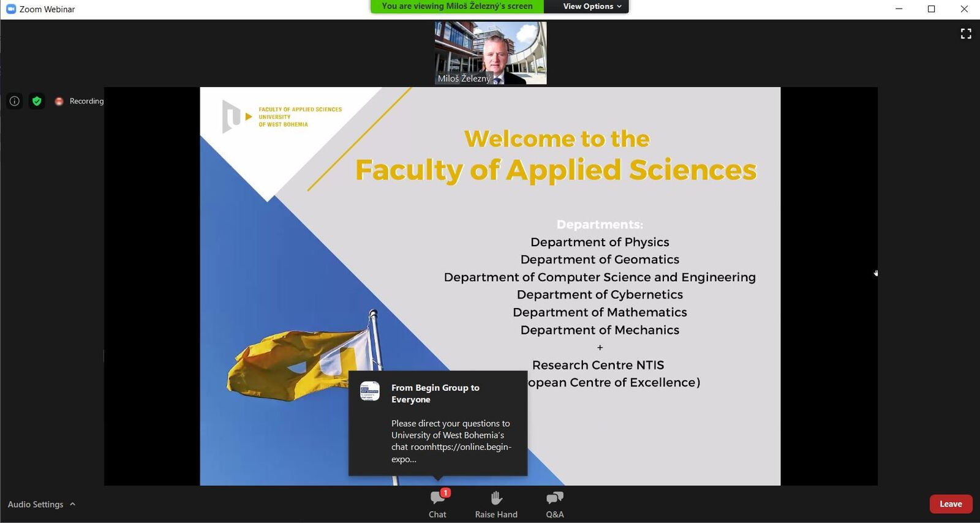Click the Raise Hand icon
980x523 pixels.
[x=496, y=503]
